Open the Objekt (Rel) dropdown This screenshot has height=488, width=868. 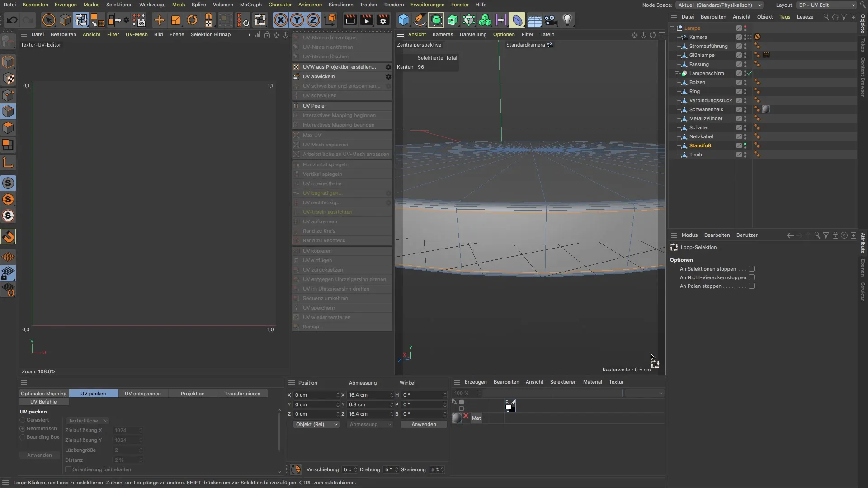316,424
